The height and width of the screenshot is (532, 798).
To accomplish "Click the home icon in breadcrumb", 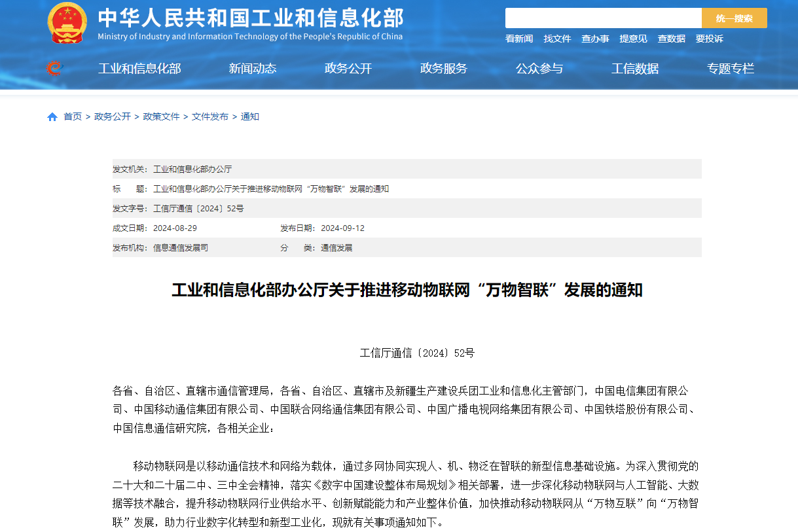I will coord(52,117).
